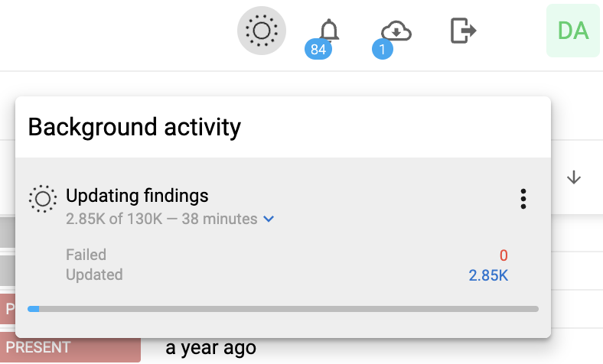Open the DA user avatar menu

pyautogui.click(x=572, y=31)
